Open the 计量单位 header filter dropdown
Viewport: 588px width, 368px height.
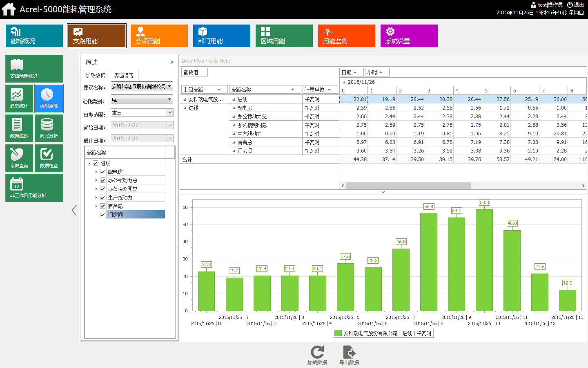tap(330, 90)
